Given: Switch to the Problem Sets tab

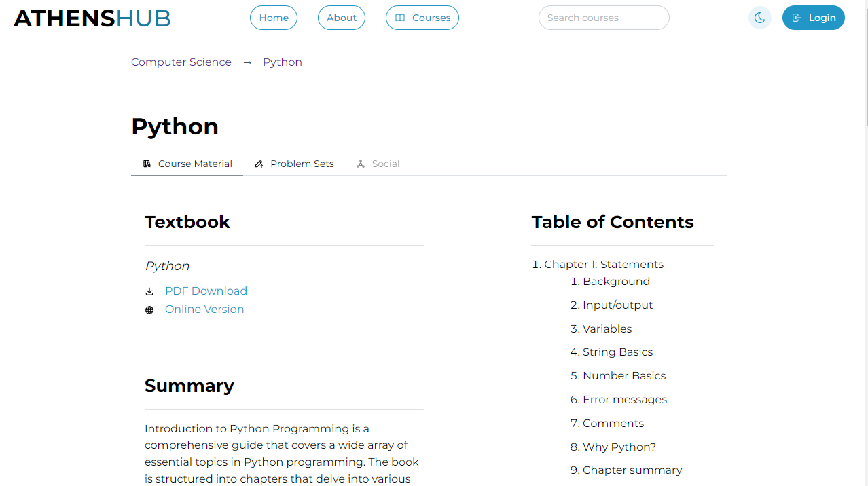Looking at the screenshot, I should pos(302,164).
